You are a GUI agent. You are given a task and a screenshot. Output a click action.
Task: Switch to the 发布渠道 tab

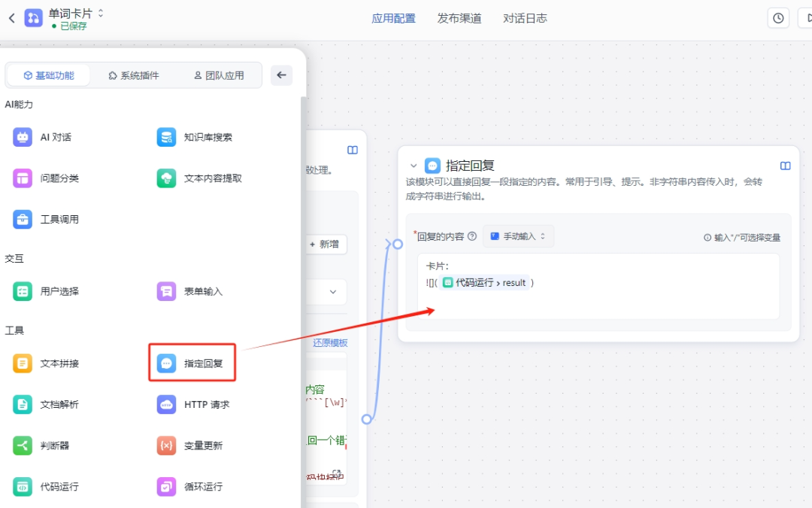(459, 18)
